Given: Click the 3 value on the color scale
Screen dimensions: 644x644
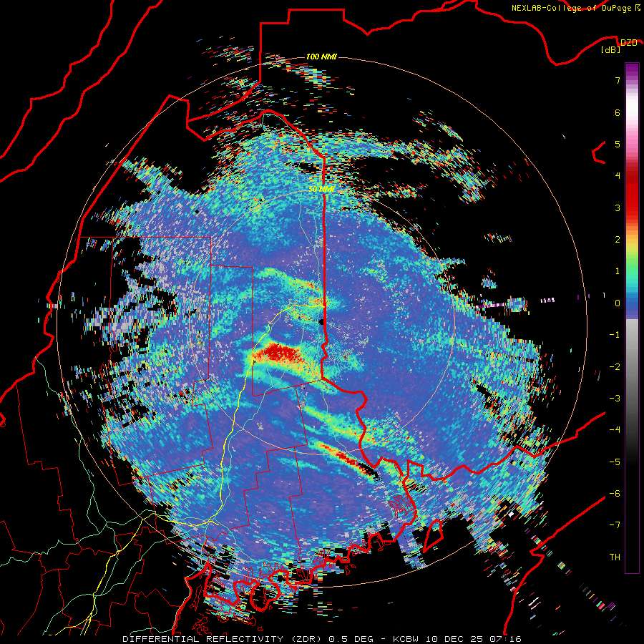Looking at the screenshot, I should tap(618, 208).
